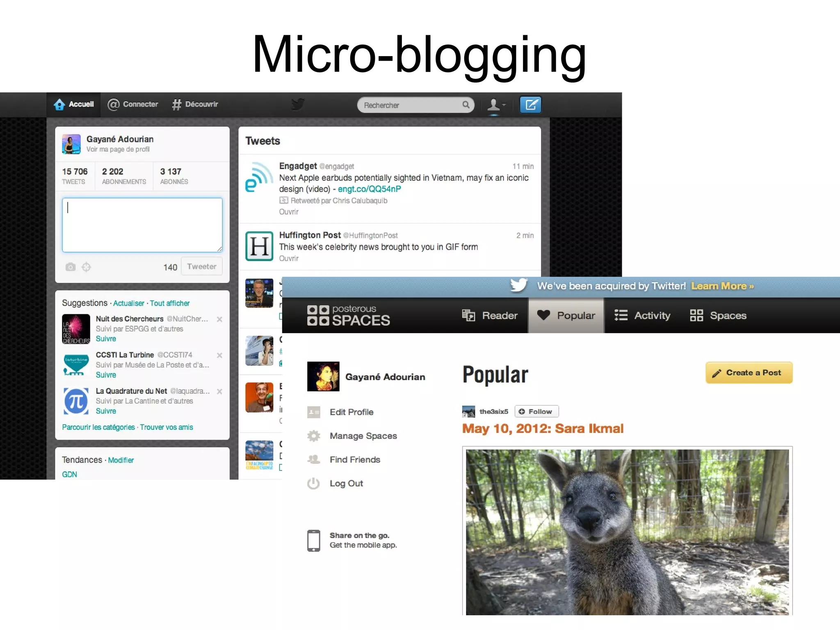Screen dimensions: 840x630
Task: Click Gayané Adourian's Posterous profile photo
Action: pos(323,376)
